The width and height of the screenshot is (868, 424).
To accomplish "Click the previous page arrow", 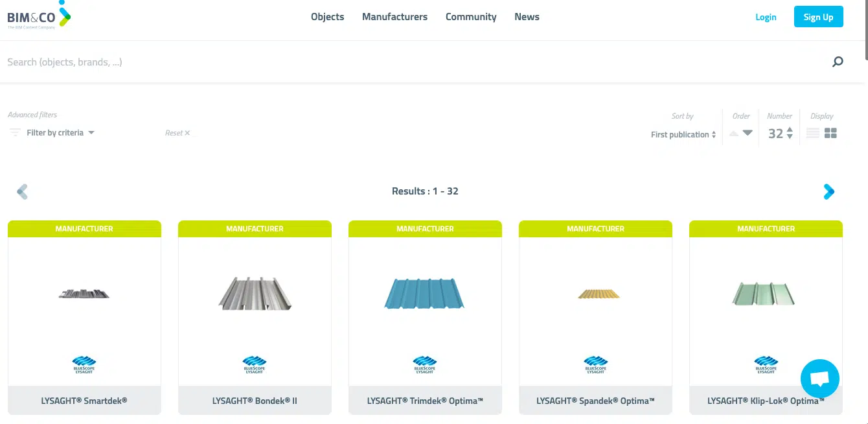I will tap(23, 191).
